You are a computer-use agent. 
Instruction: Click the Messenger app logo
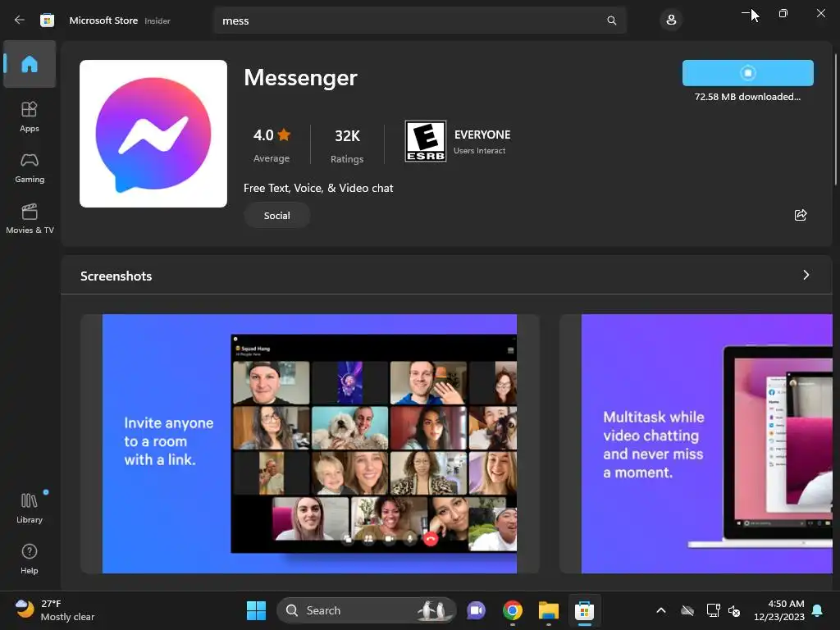(153, 134)
